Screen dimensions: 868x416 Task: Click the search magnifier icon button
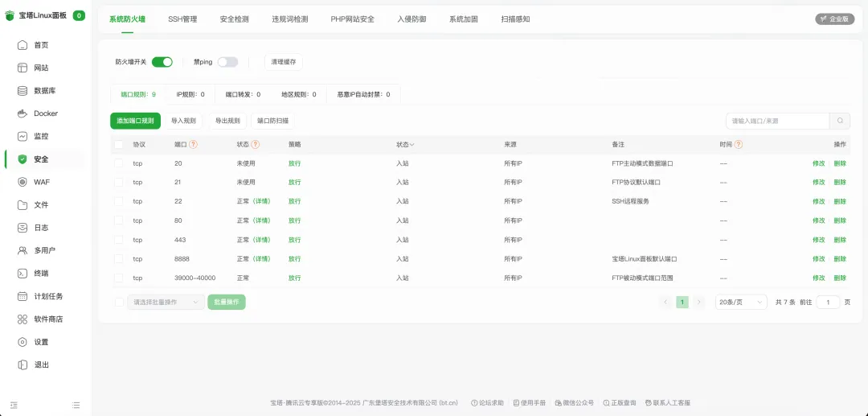click(840, 121)
